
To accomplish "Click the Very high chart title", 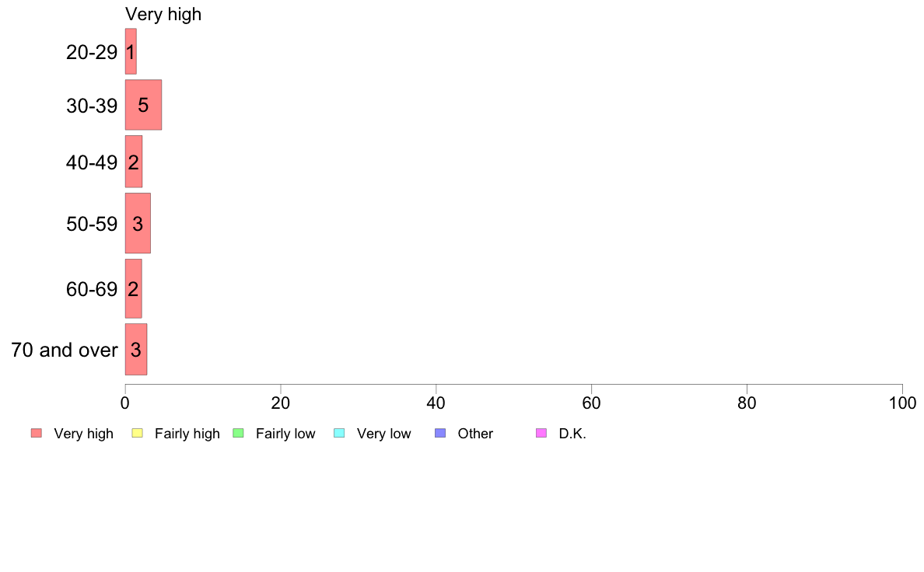I will (x=163, y=14).
